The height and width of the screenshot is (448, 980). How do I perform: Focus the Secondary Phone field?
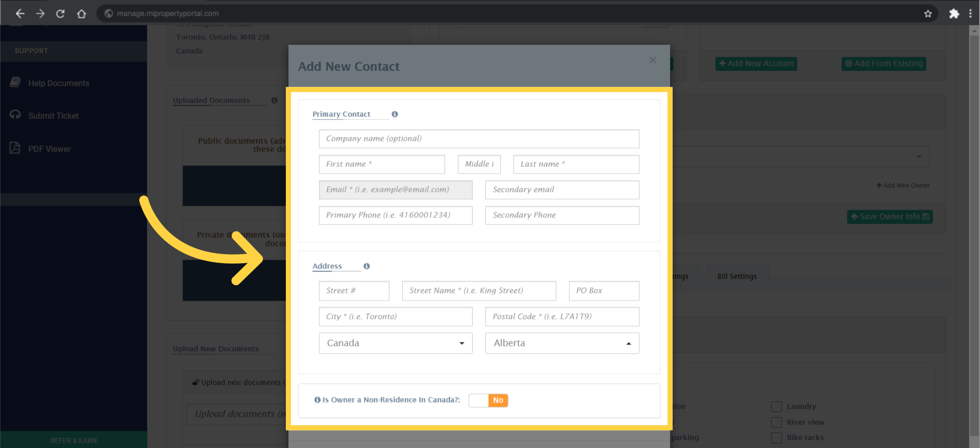[562, 215]
